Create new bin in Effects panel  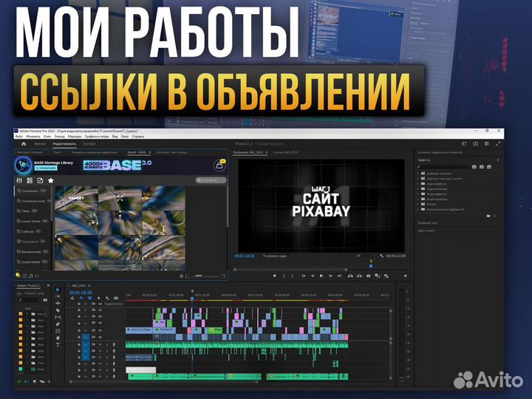click(x=488, y=216)
